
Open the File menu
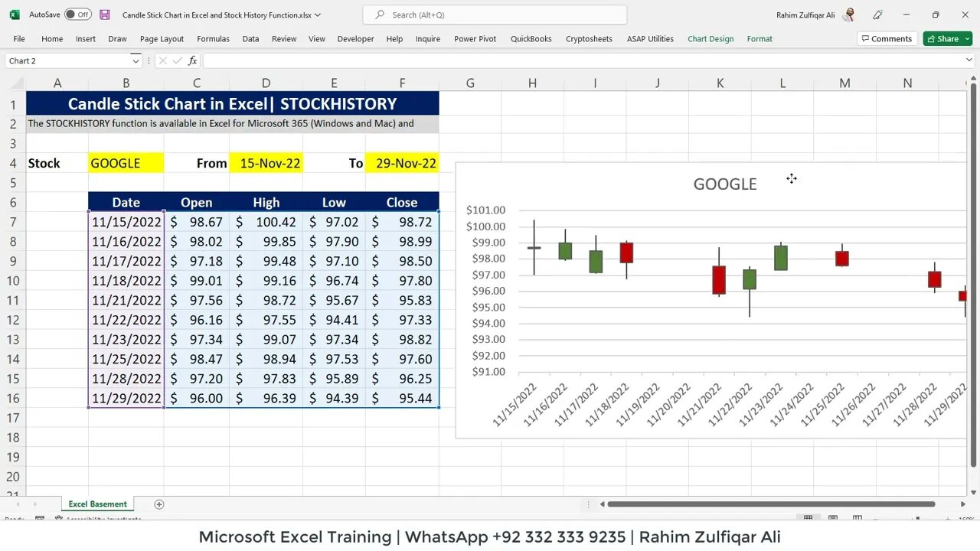coord(19,39)
